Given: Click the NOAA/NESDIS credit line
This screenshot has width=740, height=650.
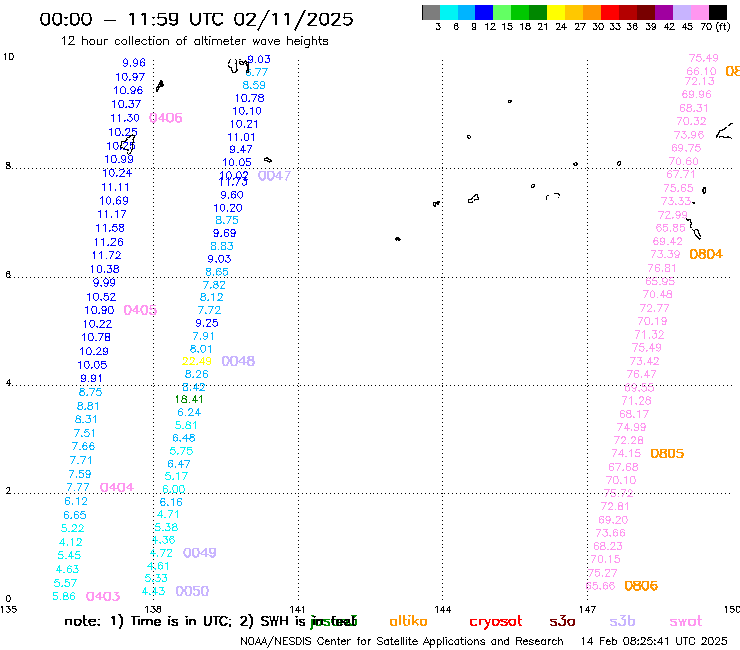Looking at the screenshot, I should point(402,642).
